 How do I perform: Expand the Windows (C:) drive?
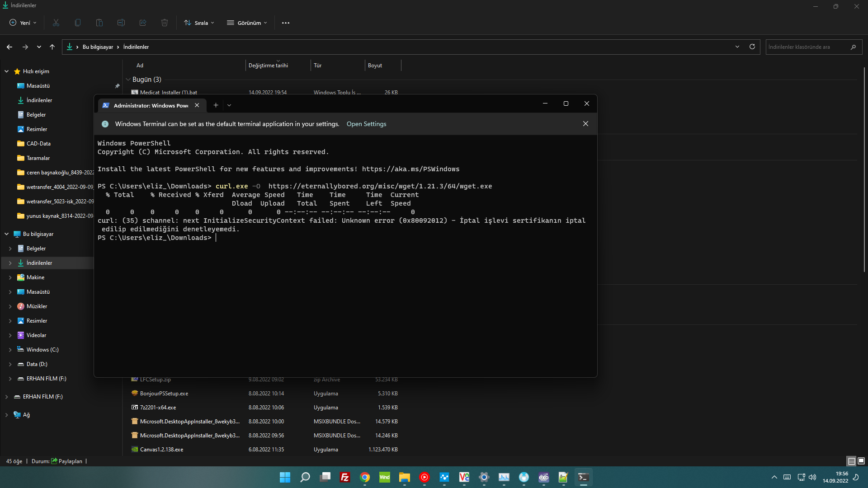click(10, 349)
